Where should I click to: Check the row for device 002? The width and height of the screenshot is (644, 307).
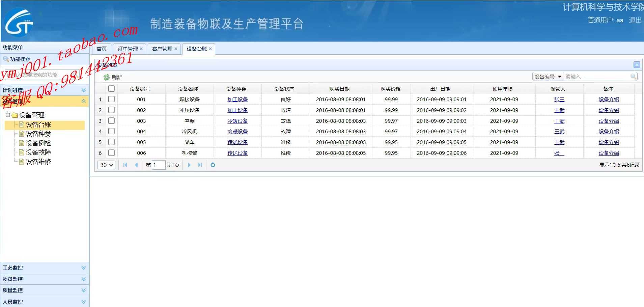point(111,110)
